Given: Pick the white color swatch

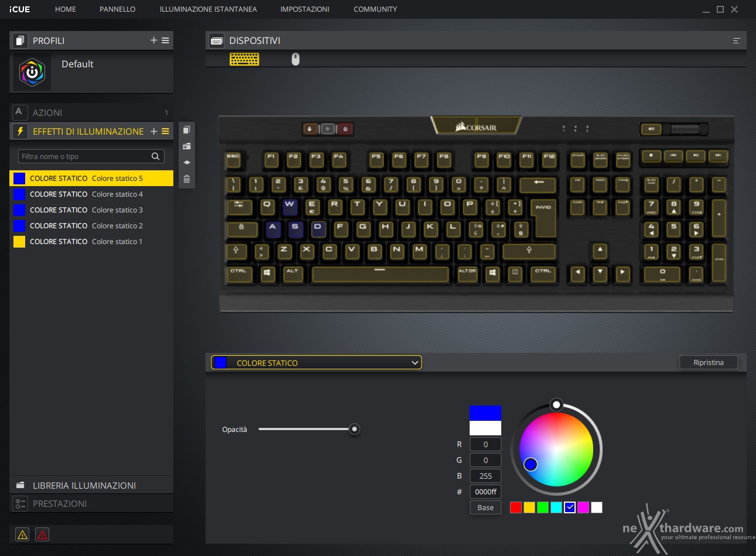Looking at the screenshot, I should click(x=597, y=507).
